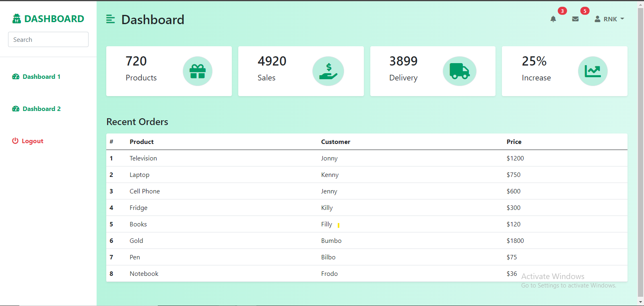Viewport: 644px width, 306px height.
Task: Open the messages envelope icon
Action: (575, 19)
